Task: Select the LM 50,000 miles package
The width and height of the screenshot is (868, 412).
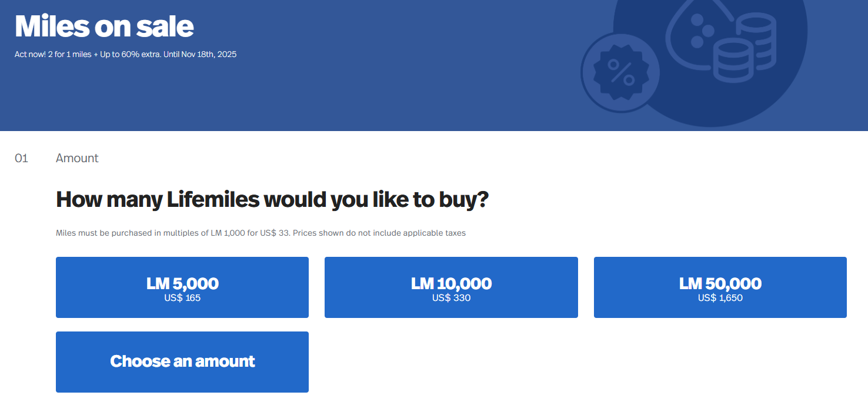Action: (720, 287)
